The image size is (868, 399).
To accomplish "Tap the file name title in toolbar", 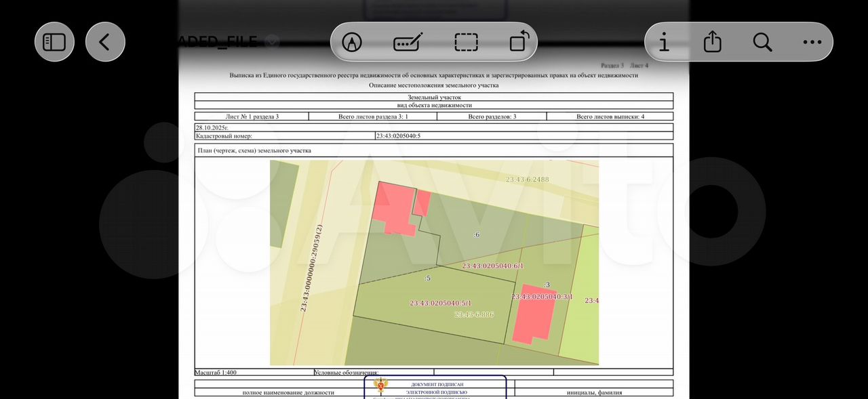I will tap(217, 42).
